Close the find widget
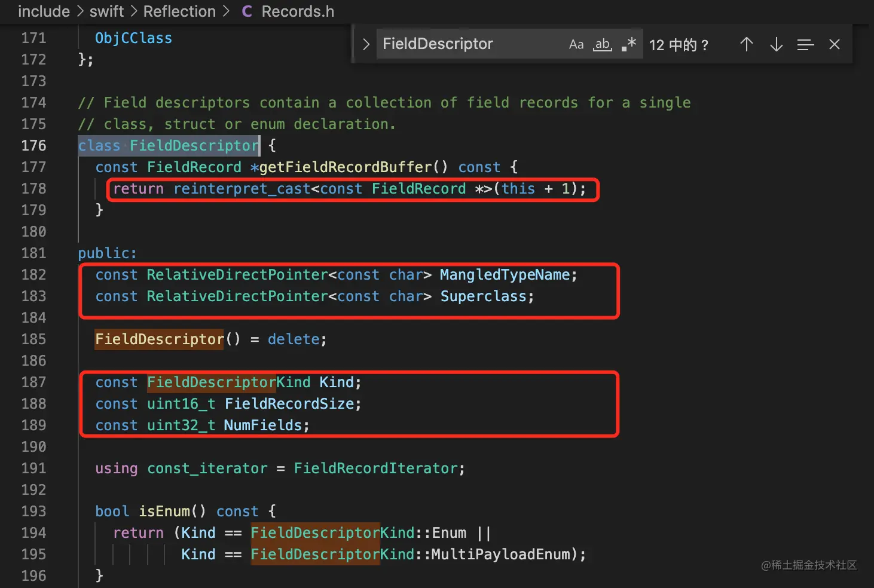874x588 pixels. point(835,44)
